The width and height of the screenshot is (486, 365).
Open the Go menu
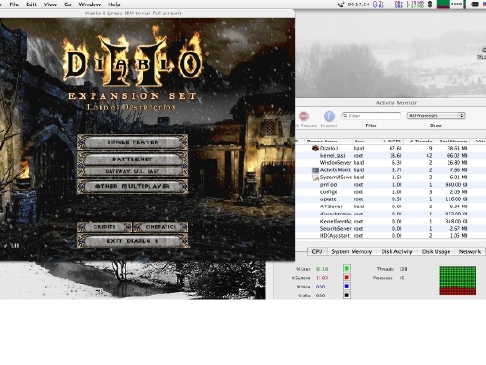[68, 4]
